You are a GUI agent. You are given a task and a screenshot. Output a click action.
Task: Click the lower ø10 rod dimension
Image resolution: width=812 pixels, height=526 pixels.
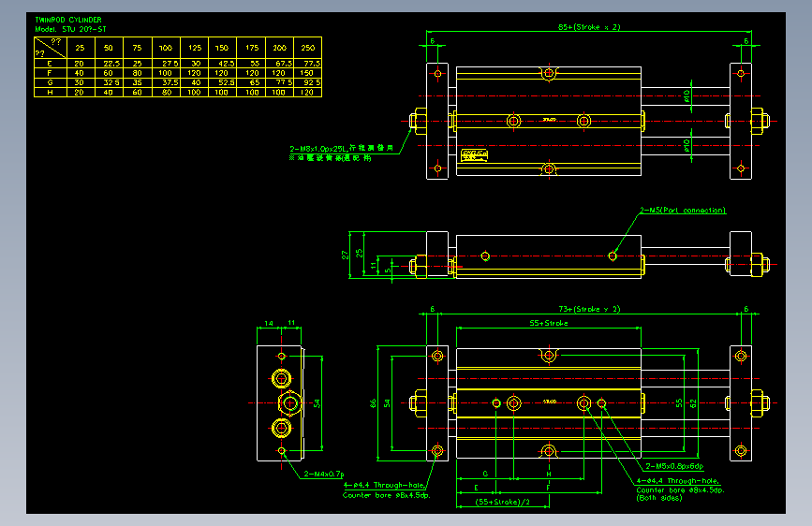click(687, 145)
